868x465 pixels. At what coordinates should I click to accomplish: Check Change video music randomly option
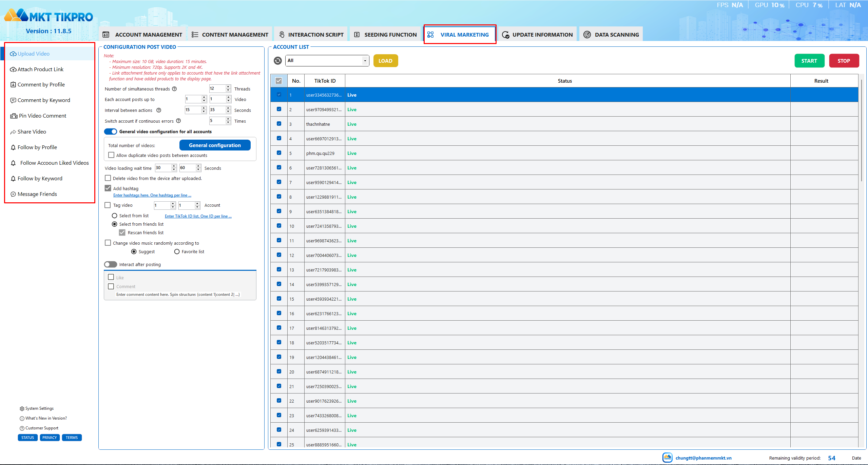coord(108,243)
